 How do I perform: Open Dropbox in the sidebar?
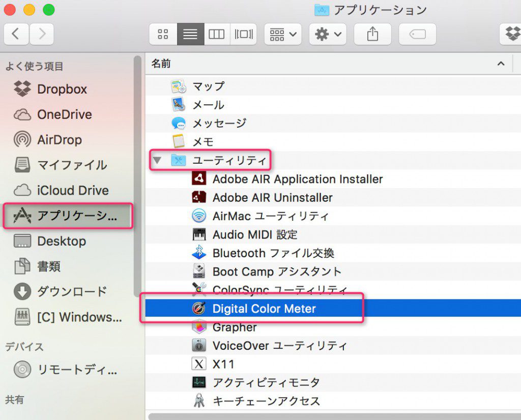coord(68,89)
